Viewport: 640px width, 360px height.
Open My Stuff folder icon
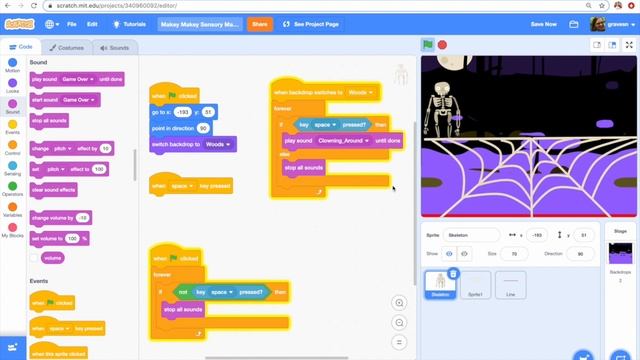coord(573,24)
